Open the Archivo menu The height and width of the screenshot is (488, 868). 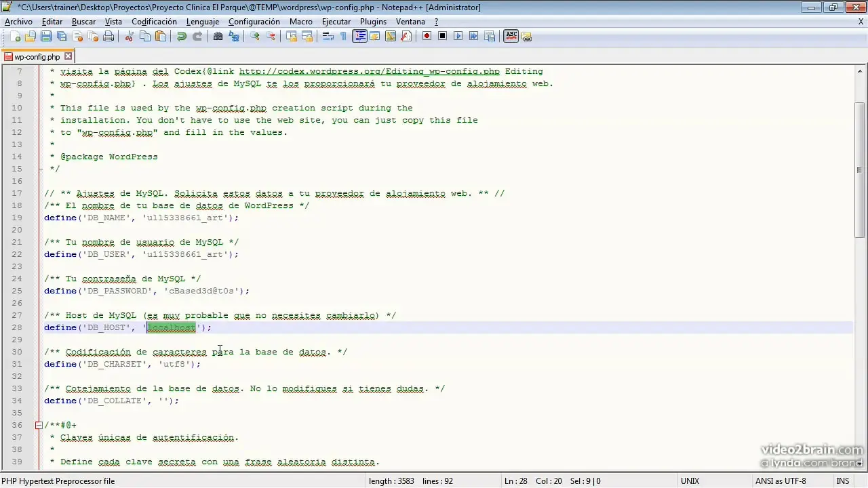pyautogui.click(x=18, y=22)
